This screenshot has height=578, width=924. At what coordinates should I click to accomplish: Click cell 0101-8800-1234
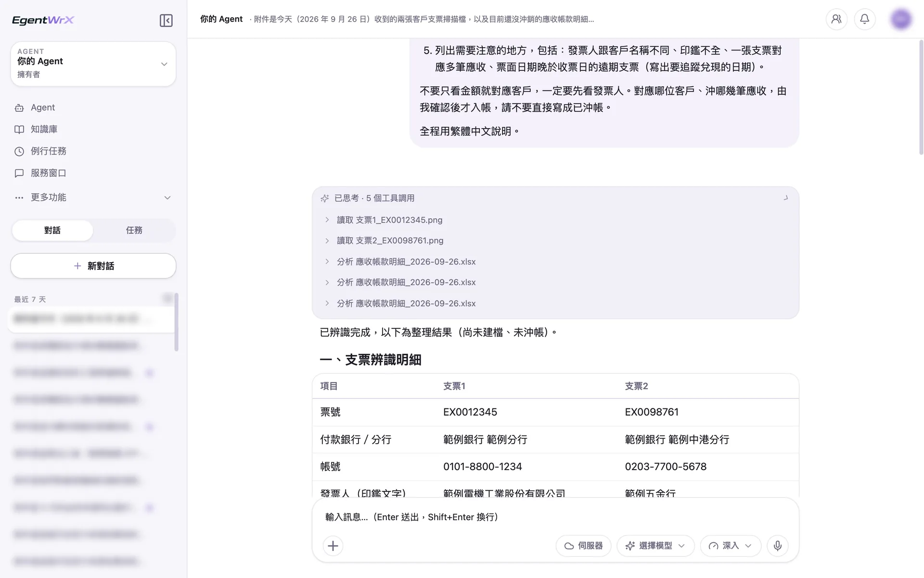(x=482, y=466)
